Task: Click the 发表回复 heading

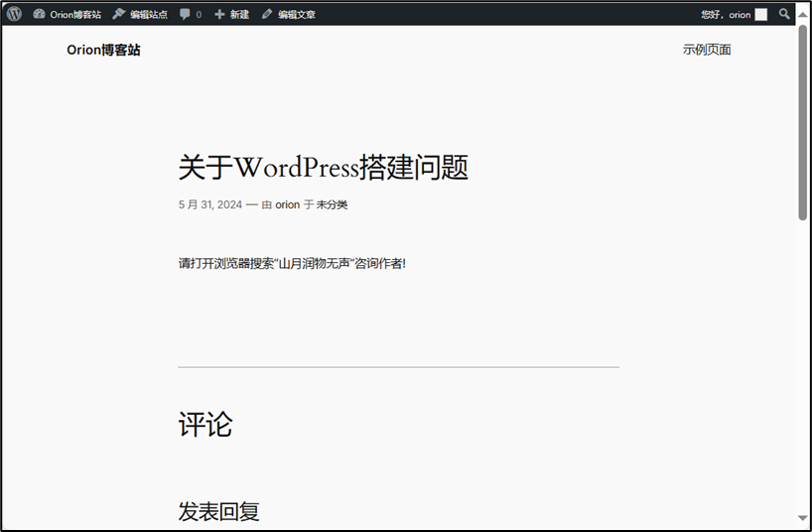Action: 218,511
